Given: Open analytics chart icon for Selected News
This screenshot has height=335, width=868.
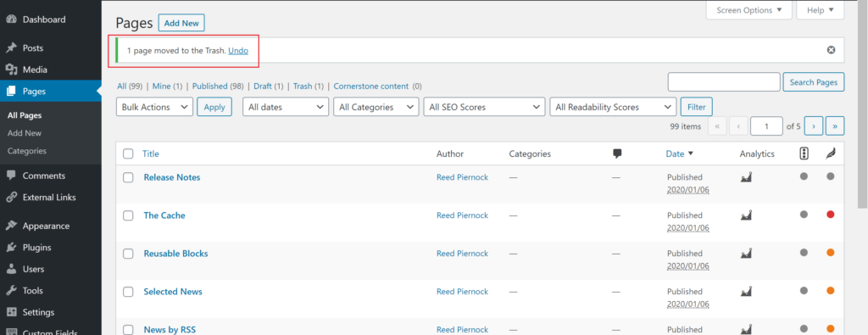Looking at the screenshot, I should pos(746,291).
